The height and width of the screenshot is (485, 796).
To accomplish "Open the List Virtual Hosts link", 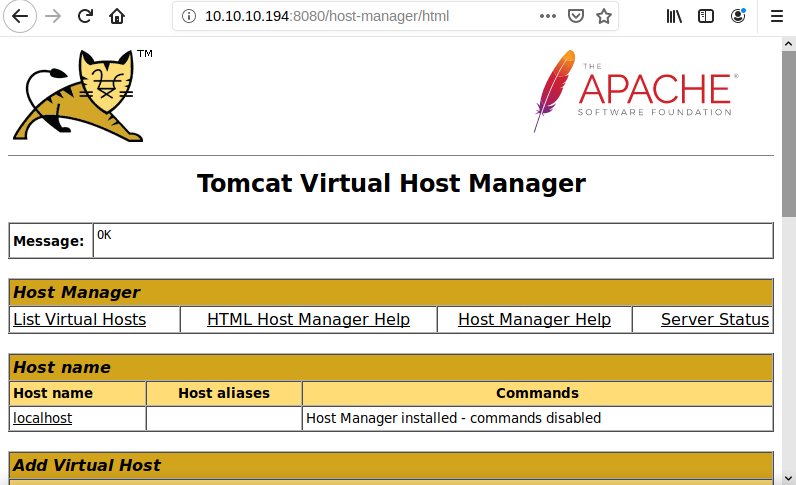I will click(79, 319).
